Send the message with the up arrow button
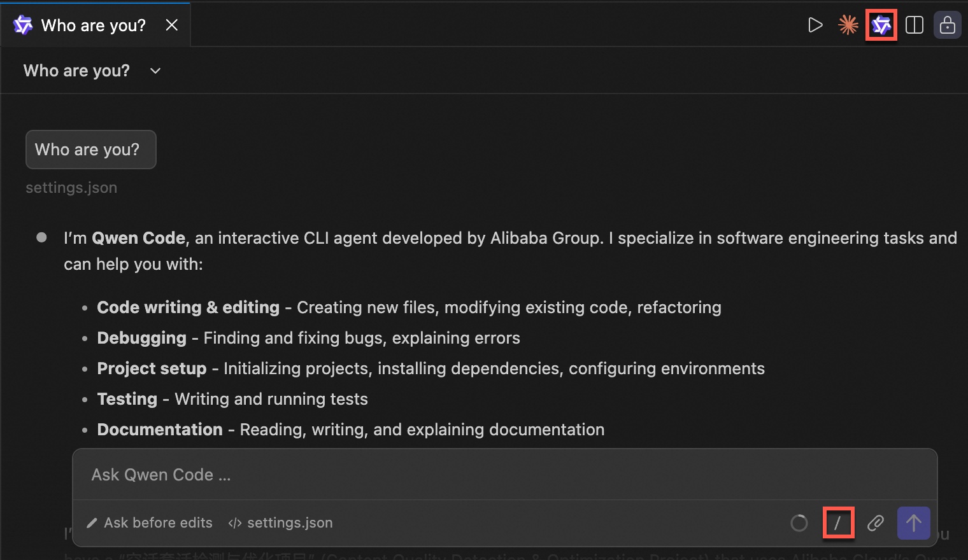This screenshot has height=560, width=968. click(x=914, y=523)
